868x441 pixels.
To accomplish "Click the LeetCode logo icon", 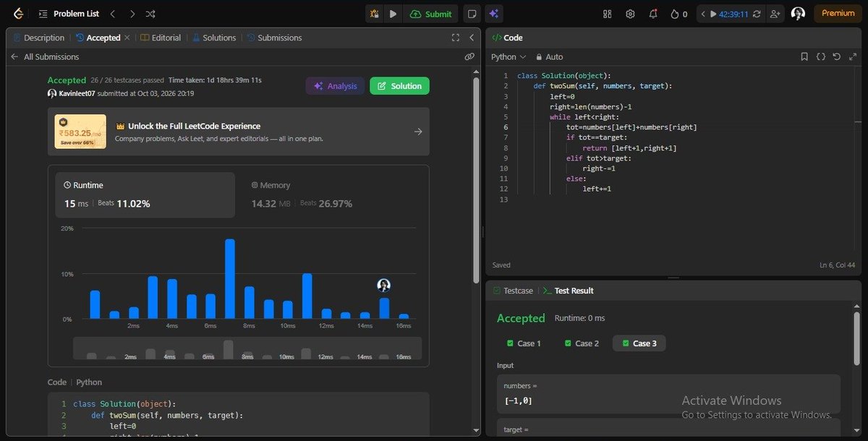I will [17, 13].
